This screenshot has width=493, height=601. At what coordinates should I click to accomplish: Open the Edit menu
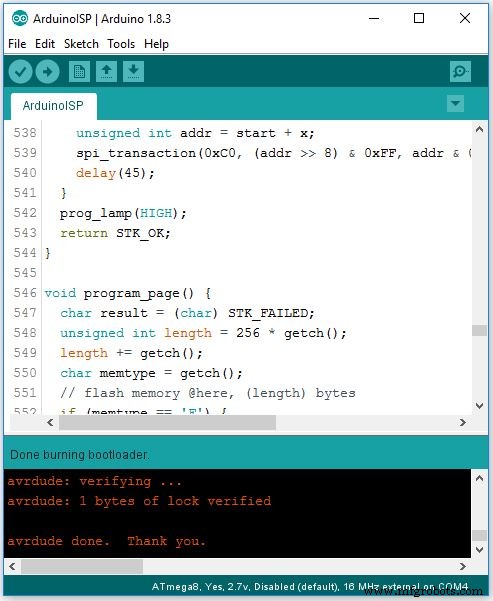45,44
